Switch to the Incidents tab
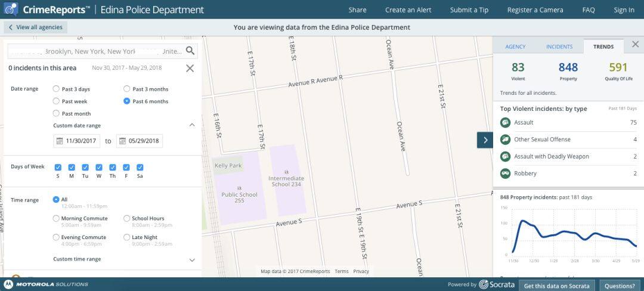Screen dimensions: 644x291 (559, 47)
